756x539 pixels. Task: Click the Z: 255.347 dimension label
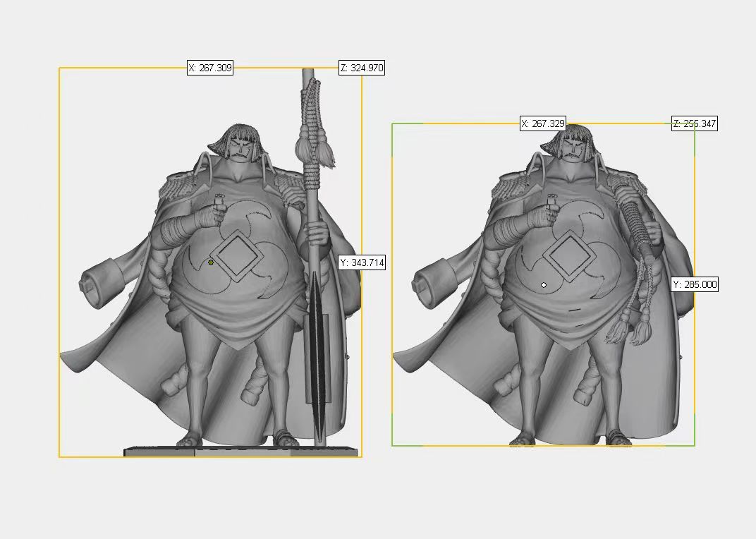694,123
